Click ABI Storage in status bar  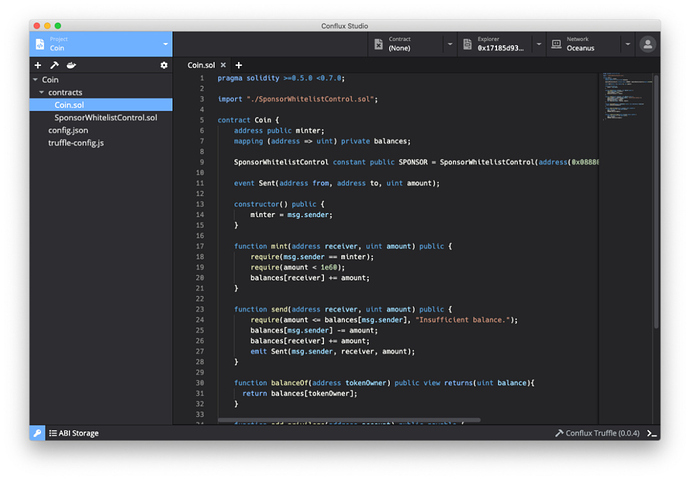[x=73, y=433]
